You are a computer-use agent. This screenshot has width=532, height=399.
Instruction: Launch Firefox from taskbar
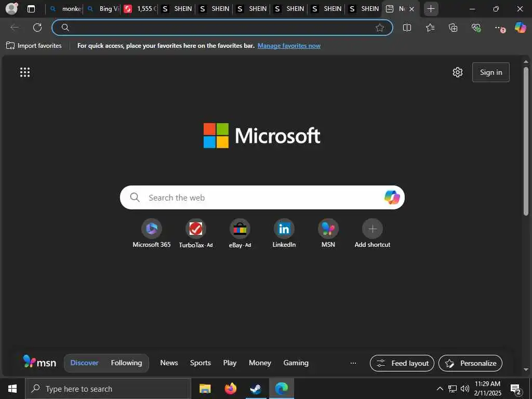tap(230, 389)
